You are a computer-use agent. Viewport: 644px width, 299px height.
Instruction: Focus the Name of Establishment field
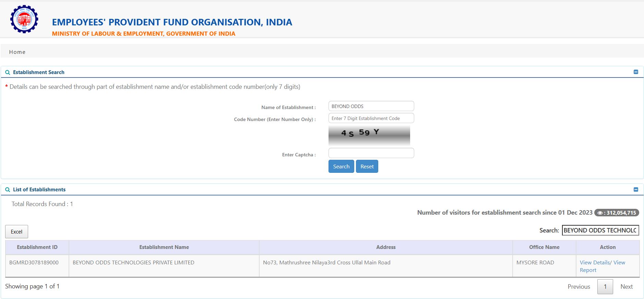click(x=371, y=106)
